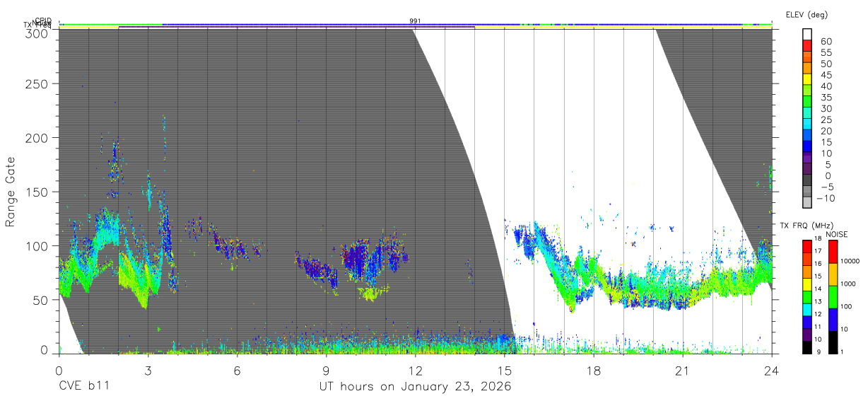Click the NOISE label '100'
Screen dimensions: 868x401
[845, 306]
